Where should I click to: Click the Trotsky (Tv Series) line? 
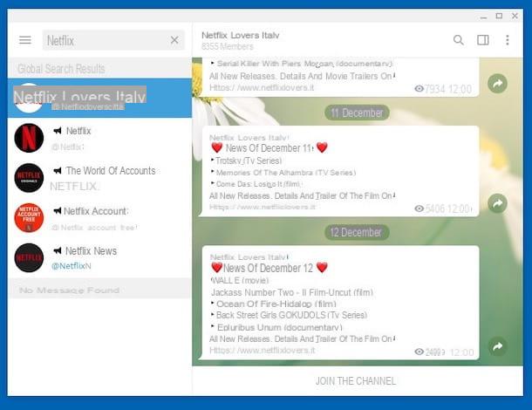point(249,161)
